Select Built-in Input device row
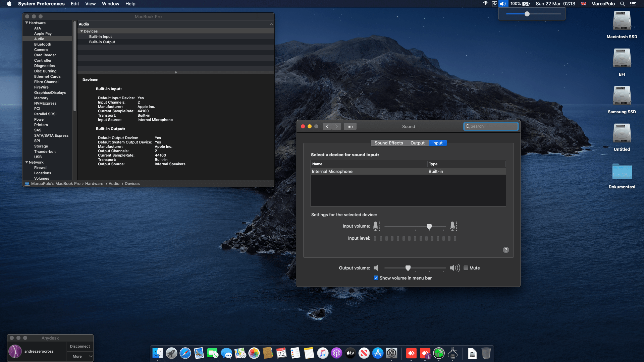Viewport: 644px width, 362px height. point(176,37)
